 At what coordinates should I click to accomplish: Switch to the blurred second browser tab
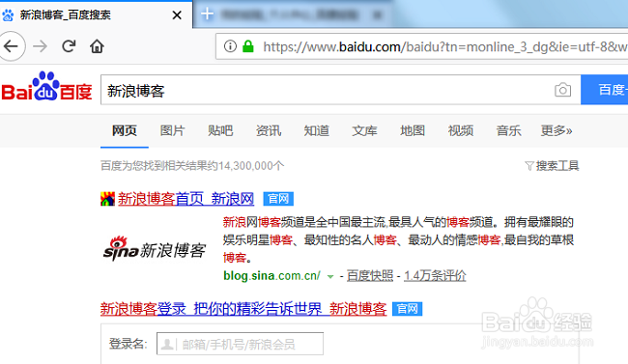(x=293, y=15)
